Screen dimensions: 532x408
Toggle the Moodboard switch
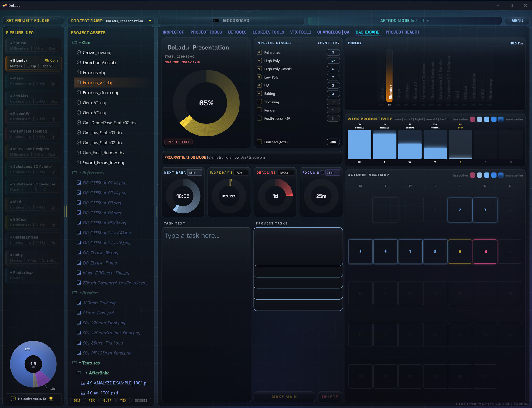point(216,21)
